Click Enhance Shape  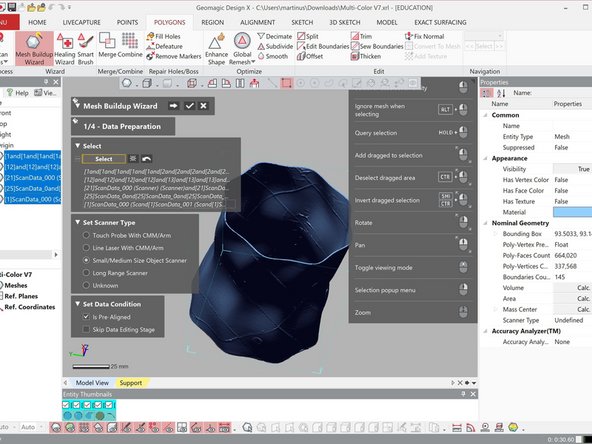pos(216,49)
